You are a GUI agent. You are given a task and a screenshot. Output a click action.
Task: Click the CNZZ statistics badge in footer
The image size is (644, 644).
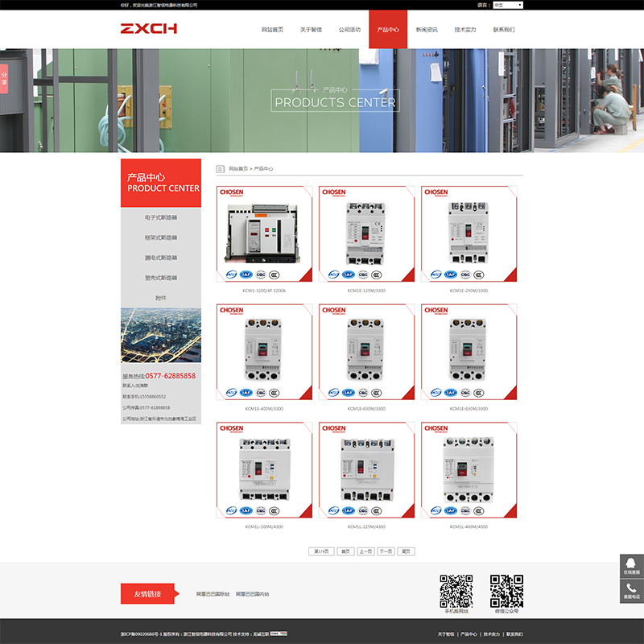(x=279, y=634)
